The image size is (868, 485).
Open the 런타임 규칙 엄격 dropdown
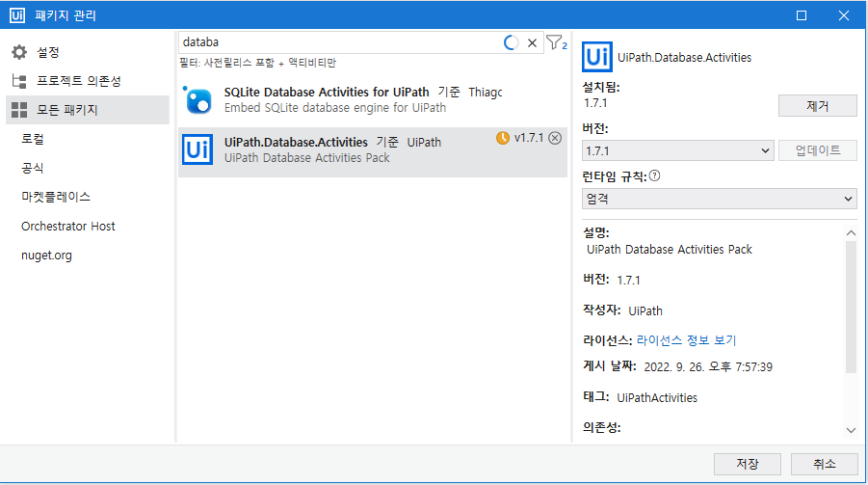[x=719, y=199]
